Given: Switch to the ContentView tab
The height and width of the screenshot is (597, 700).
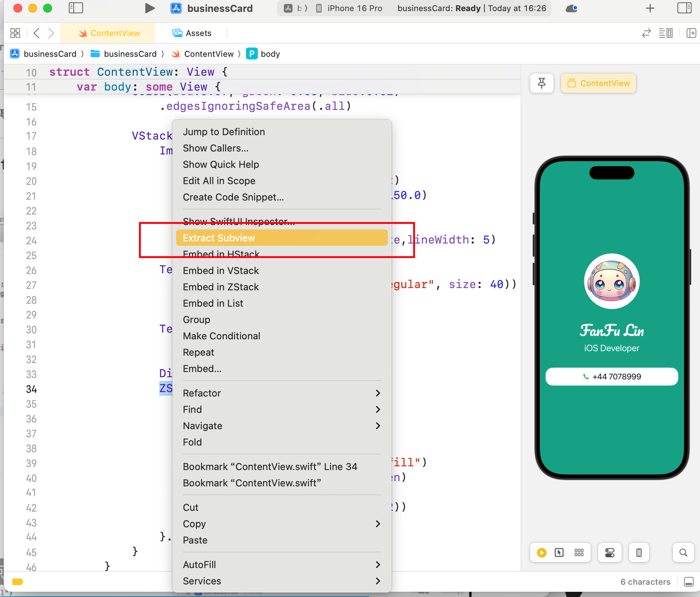Looking at the screenshot, I should [108, 33].
